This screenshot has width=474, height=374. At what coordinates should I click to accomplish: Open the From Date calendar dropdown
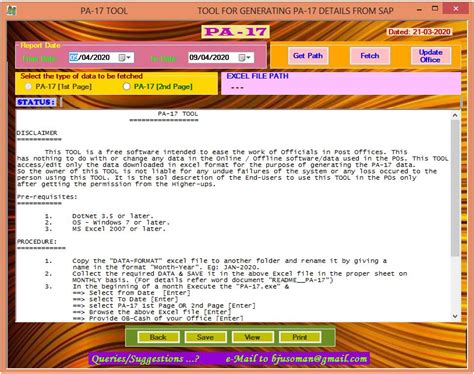pos(126,58)
